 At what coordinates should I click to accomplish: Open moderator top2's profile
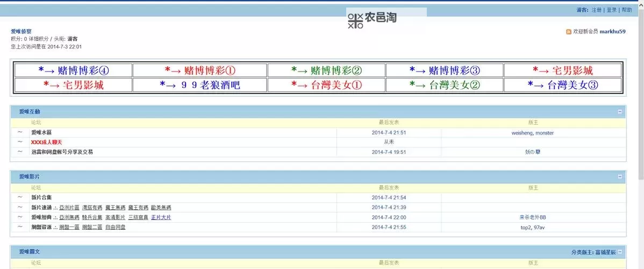click(526, 227)
